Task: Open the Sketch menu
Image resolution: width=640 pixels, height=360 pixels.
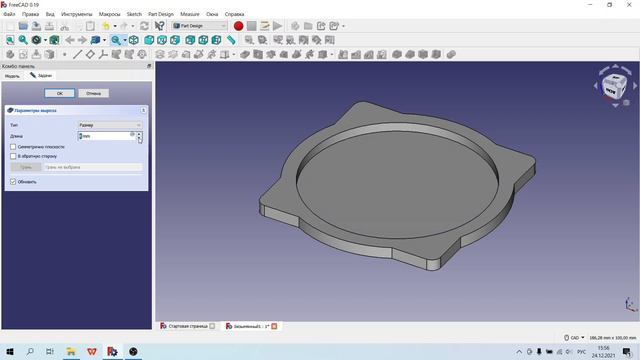Action: pos(134,14)
